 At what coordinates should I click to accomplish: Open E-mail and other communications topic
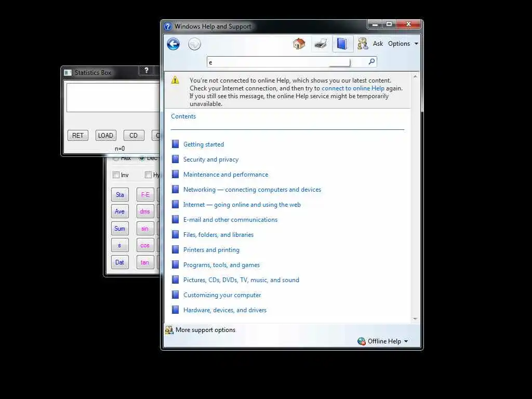click(230, 220)
